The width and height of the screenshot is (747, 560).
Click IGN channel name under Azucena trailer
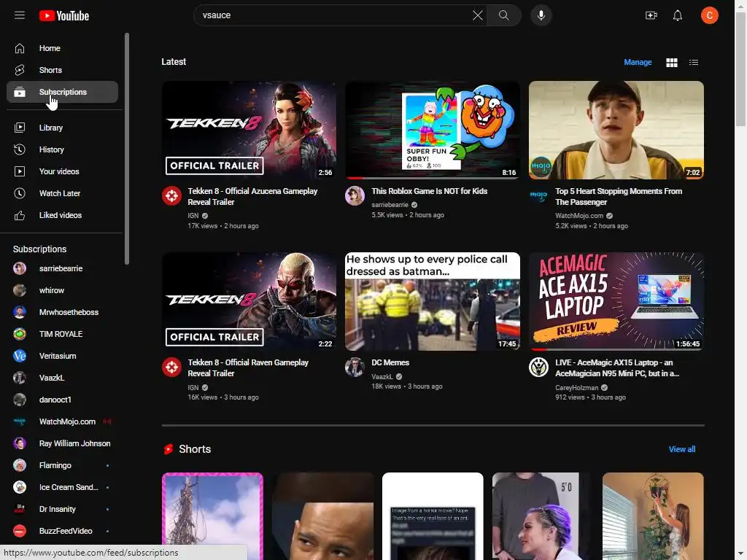193,216
